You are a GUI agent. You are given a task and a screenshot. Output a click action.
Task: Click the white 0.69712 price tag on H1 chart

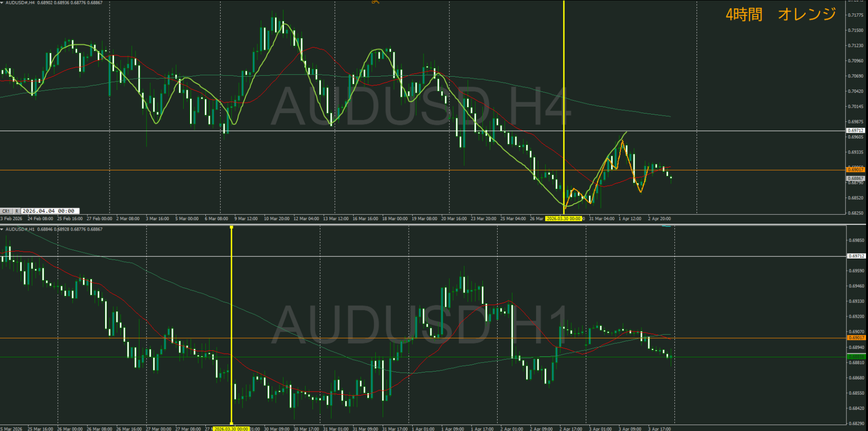point(855,256)
